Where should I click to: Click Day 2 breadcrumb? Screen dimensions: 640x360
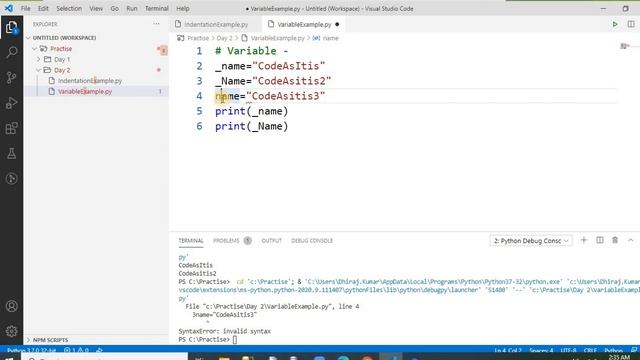[x=224, y=38]
